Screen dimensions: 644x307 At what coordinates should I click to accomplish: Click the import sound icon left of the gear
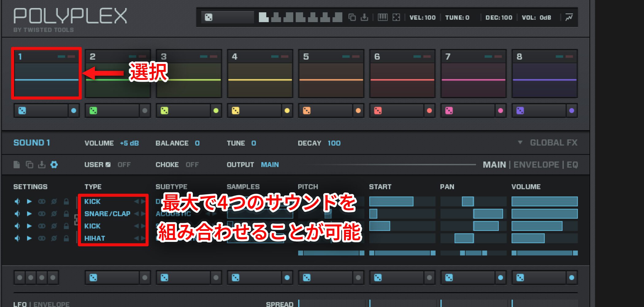[x=42, y=165]
